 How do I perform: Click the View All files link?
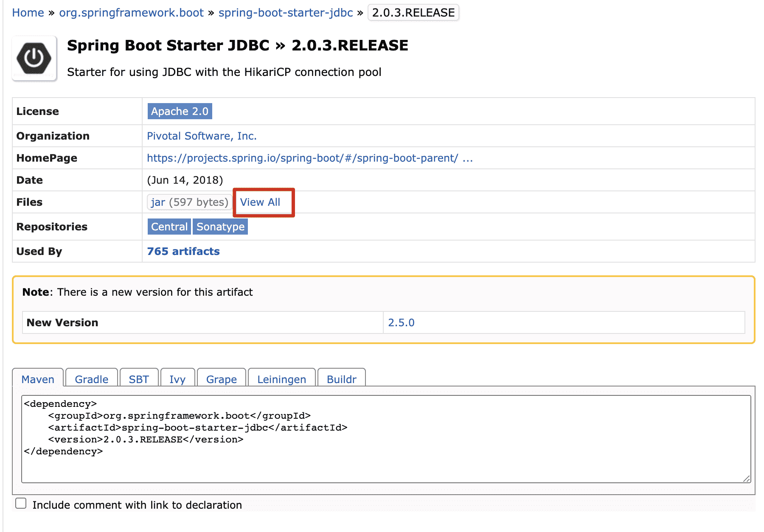click(x=260, y=202)
